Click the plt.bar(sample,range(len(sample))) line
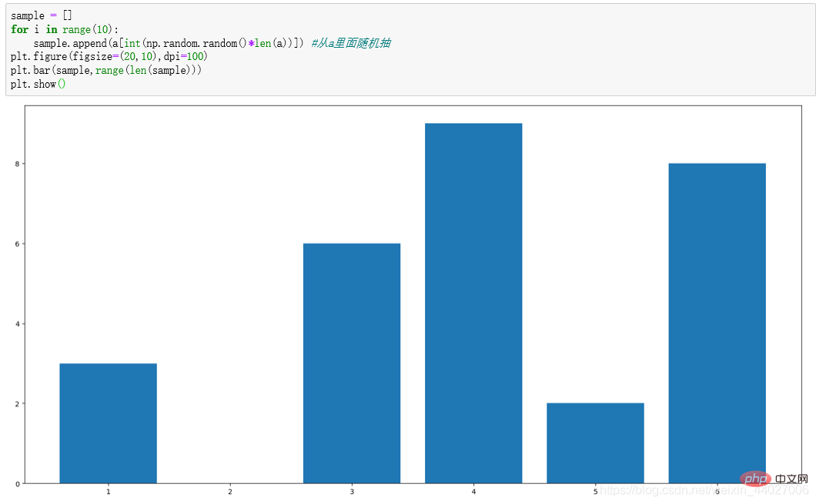816x504 pixels. pos(106,70)
